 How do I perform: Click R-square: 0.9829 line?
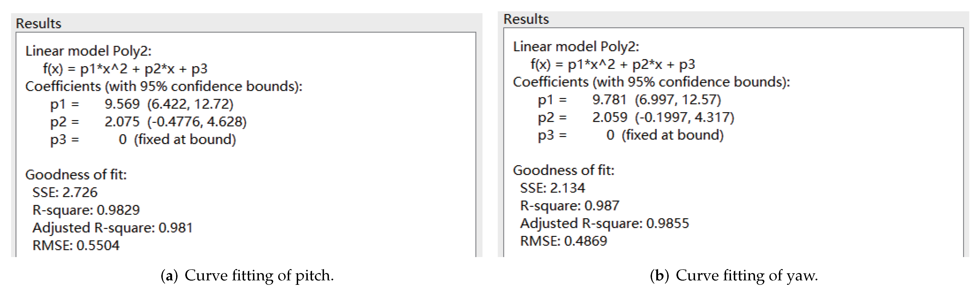click(x=86, y=210)
